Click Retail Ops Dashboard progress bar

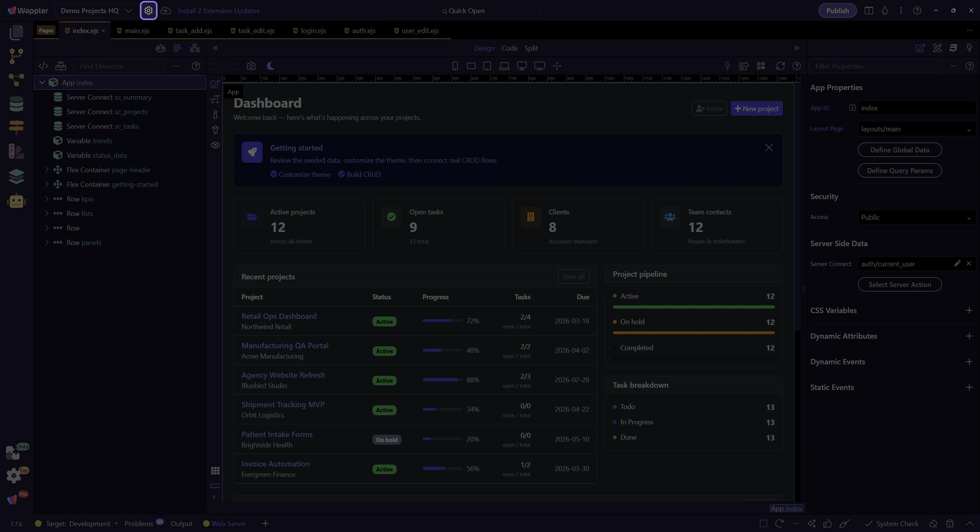442,321
